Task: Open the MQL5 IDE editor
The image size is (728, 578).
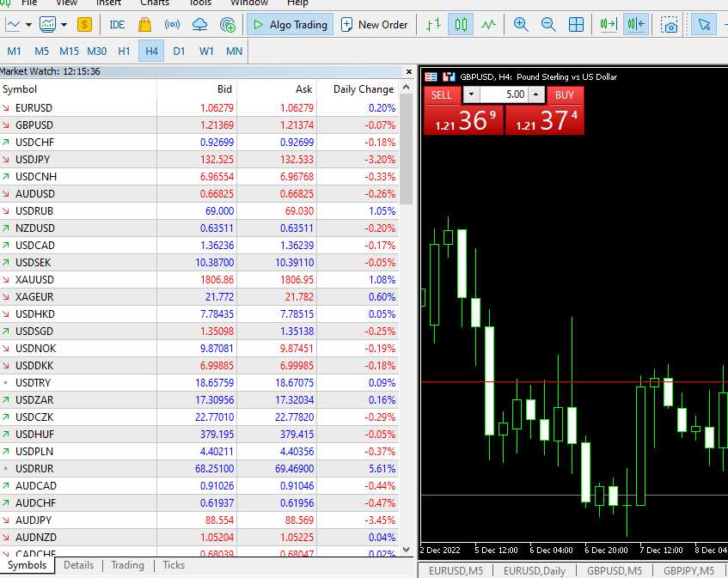Action: click(x=117, y=25)
